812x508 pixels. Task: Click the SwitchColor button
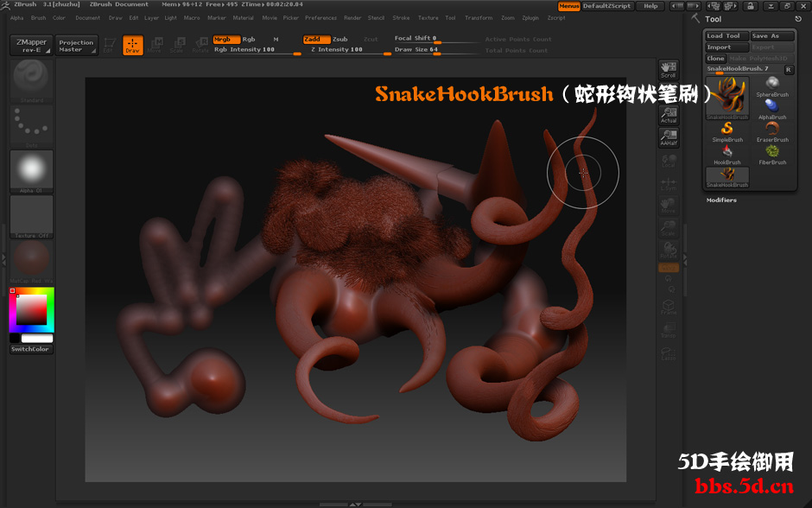(x=31, y=349)
